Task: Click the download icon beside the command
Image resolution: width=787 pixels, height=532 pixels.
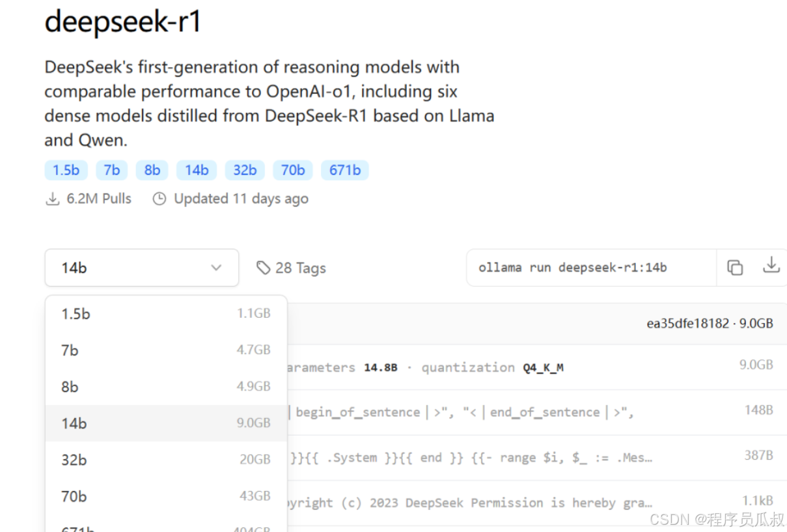Action: (771, 265)
